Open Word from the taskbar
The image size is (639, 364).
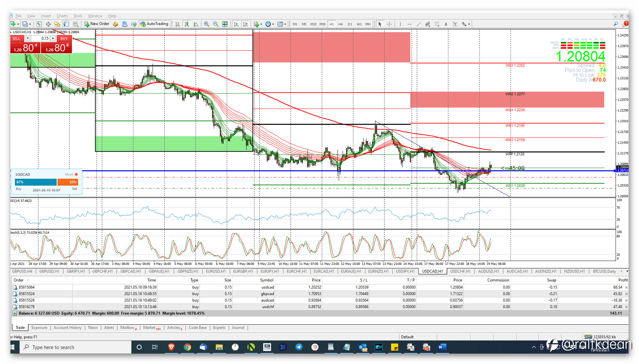tap(442, 347)
